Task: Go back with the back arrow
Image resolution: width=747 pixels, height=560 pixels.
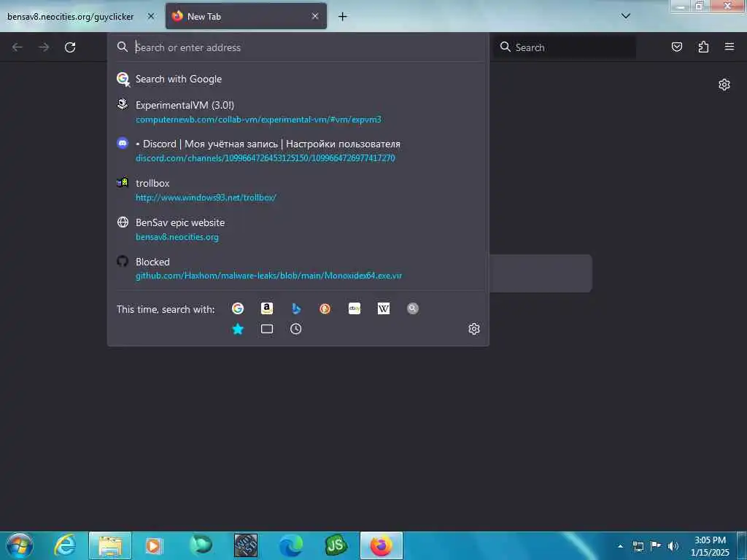Action: pos(18,47)
